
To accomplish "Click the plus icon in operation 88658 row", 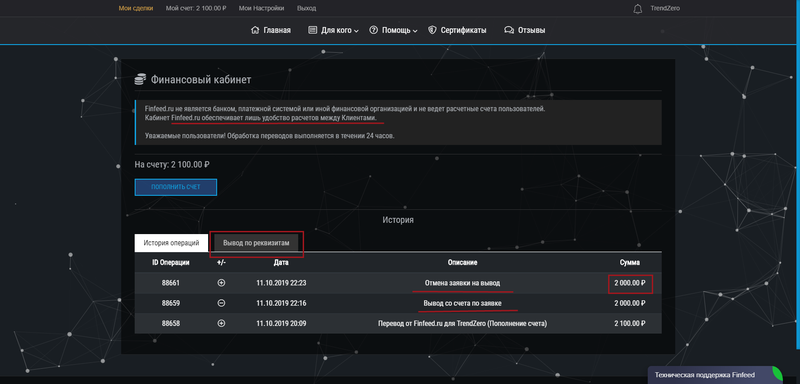I will pyautogui.click(x=221, y=323).
